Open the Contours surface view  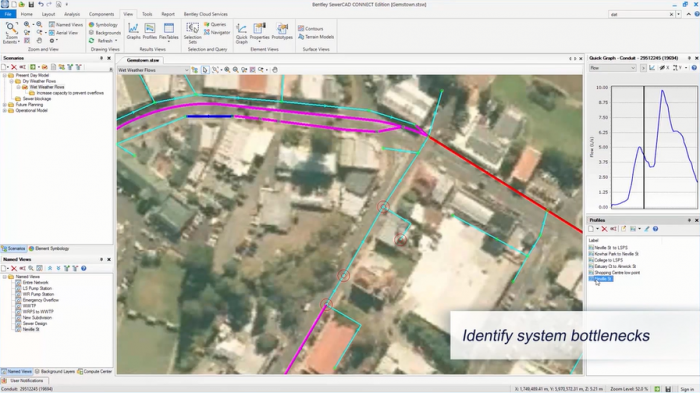(x=311, y=29)
